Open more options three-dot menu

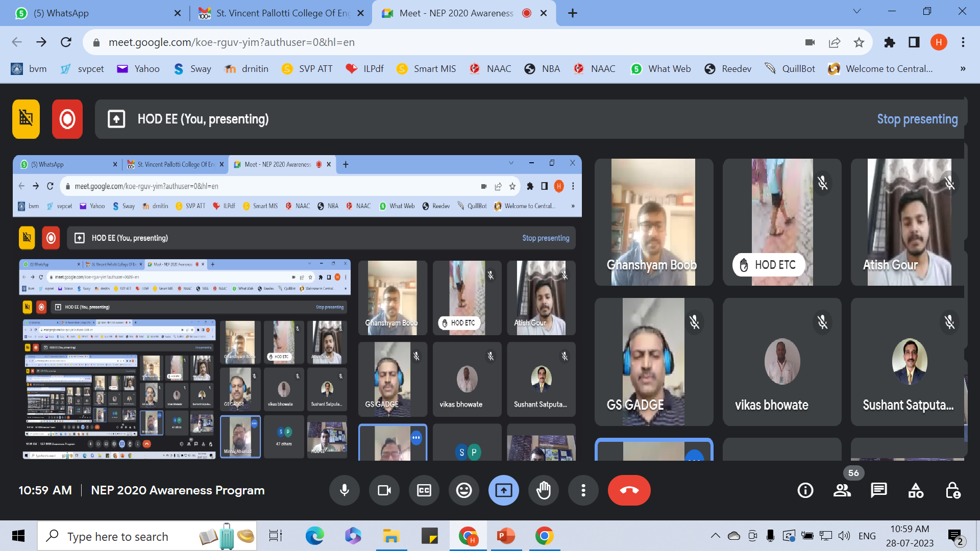coord(583,490)
